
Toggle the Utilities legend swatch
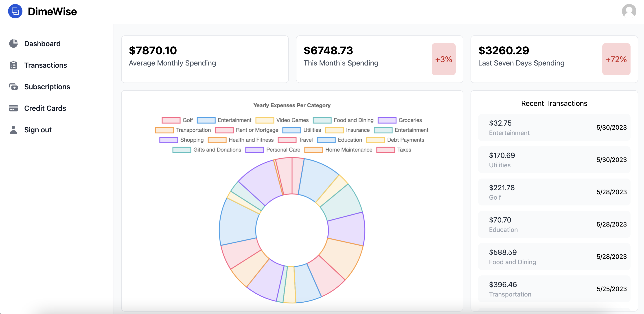click(292, 130)
